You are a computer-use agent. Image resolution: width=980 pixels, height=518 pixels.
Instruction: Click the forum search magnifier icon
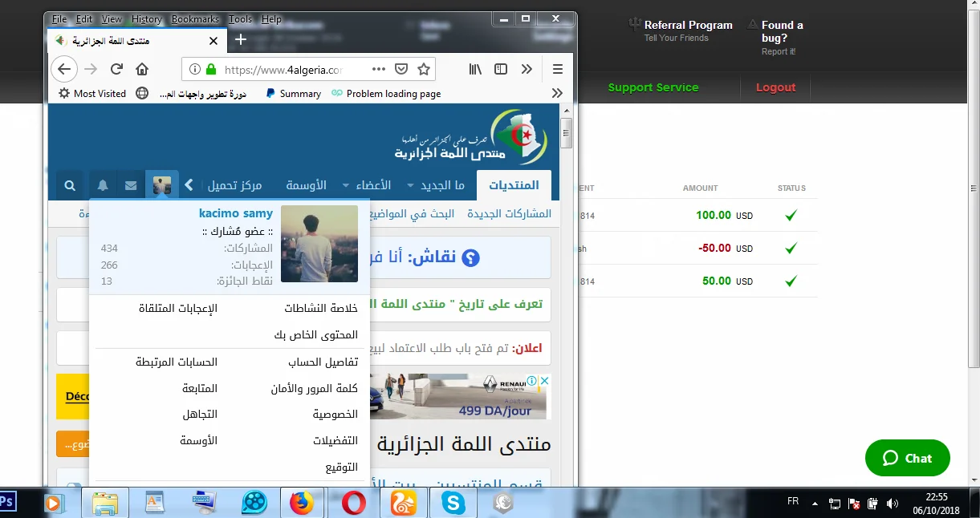pos(70,185)
